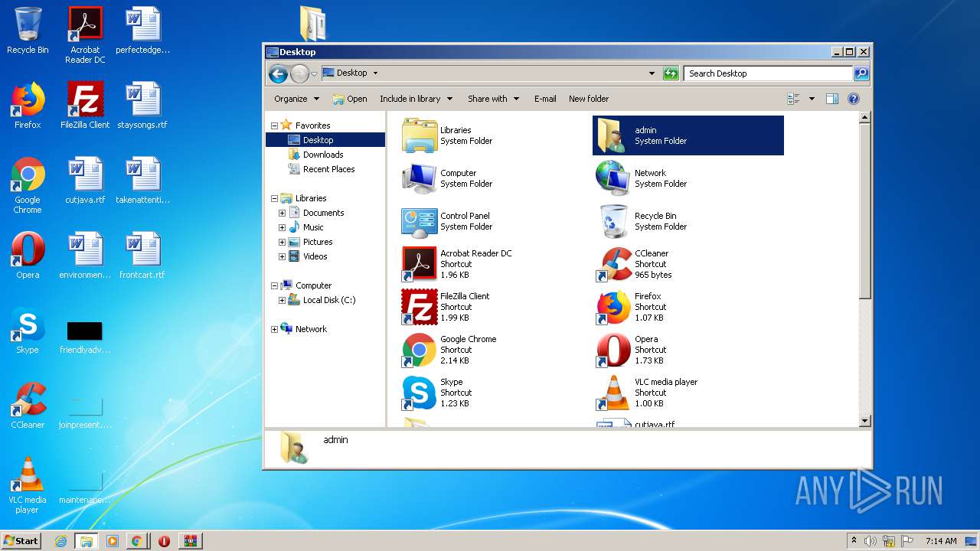This screenshot has width=980, height=551.
Task: Select Recent Places in Favorites
Action: coord(328,169)
